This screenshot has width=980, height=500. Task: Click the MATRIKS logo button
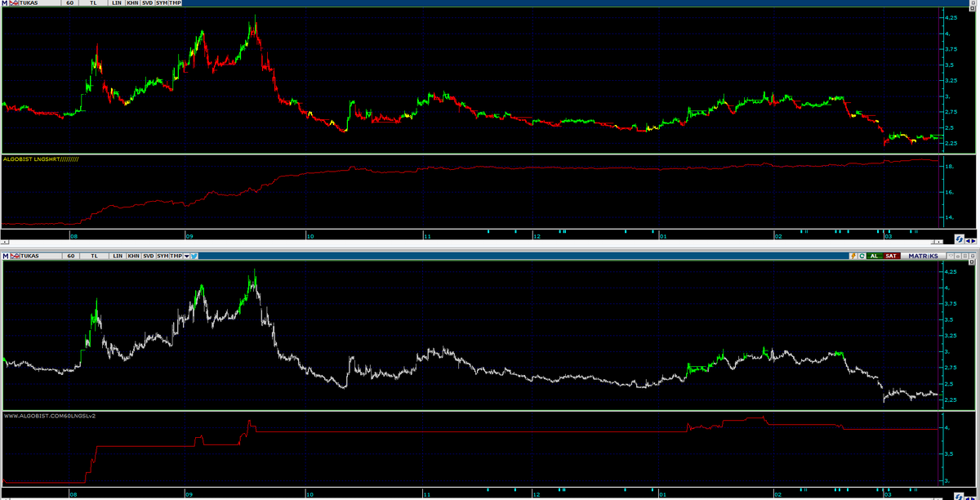(x=923, y=256)
